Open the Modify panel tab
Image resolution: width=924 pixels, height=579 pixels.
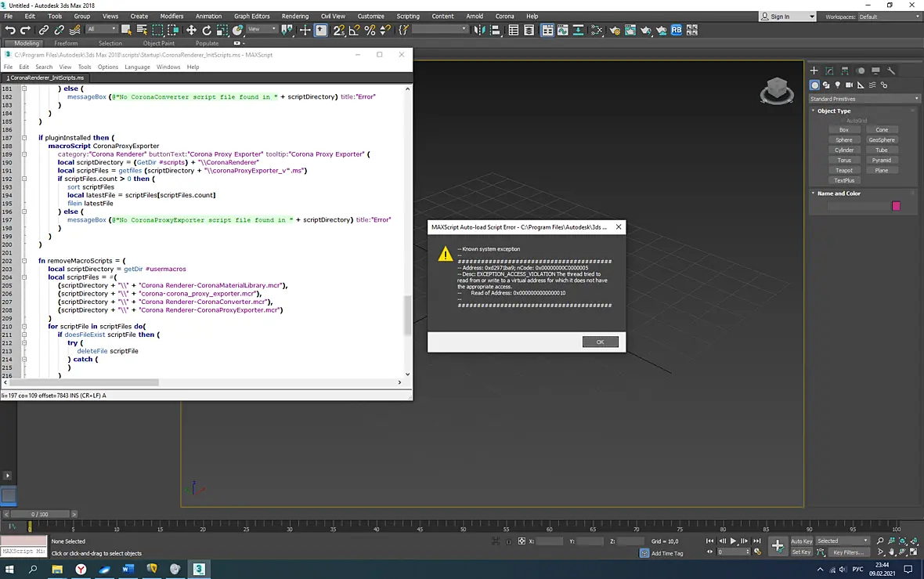pos(829,71)
